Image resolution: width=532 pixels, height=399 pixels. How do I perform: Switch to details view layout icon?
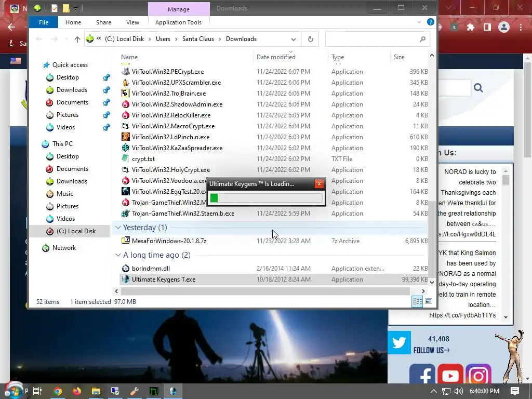coord(417,301)
